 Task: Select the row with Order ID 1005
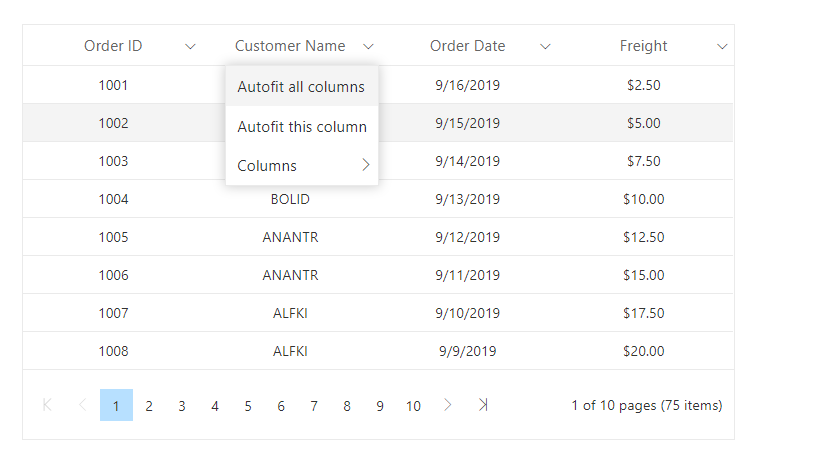[113, 237]
